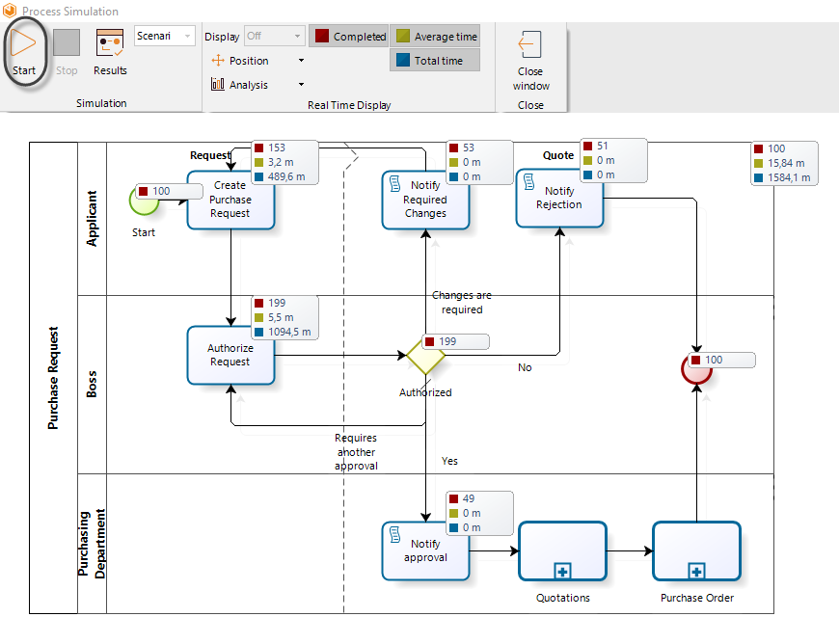
Task: Select the Create Purchase Request task
Action: tap(230, 201)
